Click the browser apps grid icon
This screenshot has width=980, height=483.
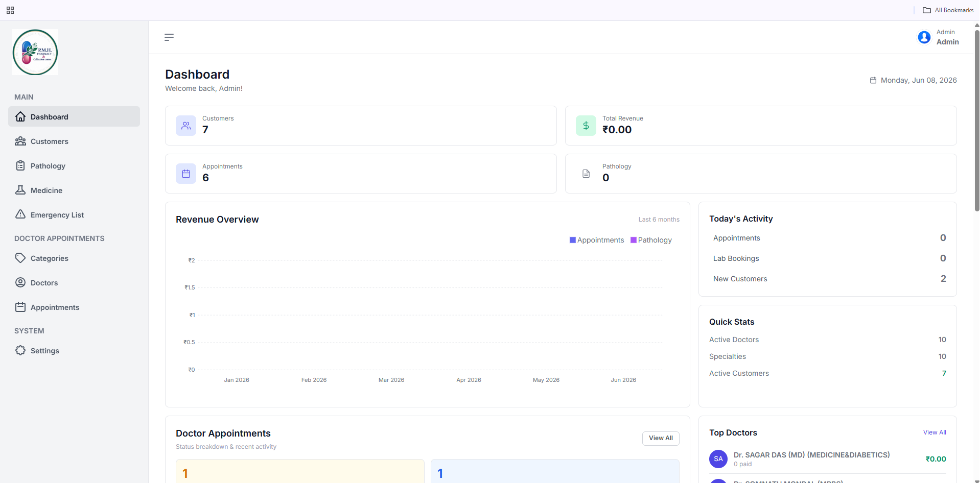(10, 10)
